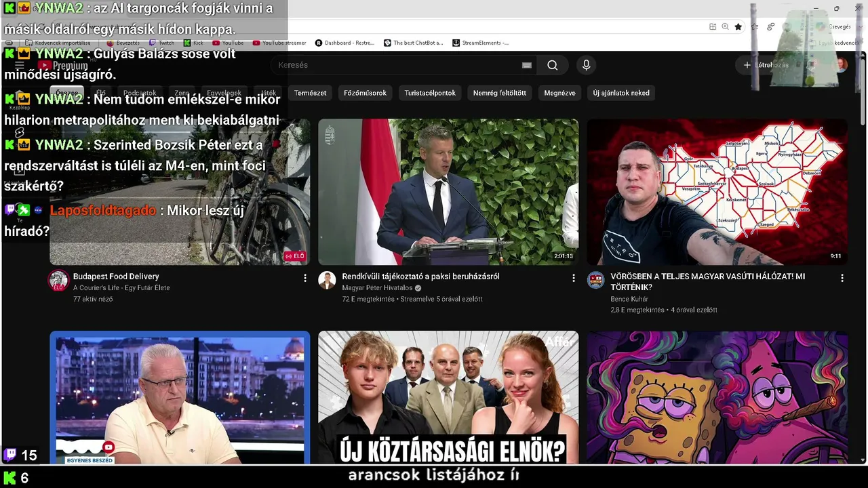Play the Egyenes Beszéd studio thumbnail
This screenshot has width=868, height=488.
coord(180,398)
